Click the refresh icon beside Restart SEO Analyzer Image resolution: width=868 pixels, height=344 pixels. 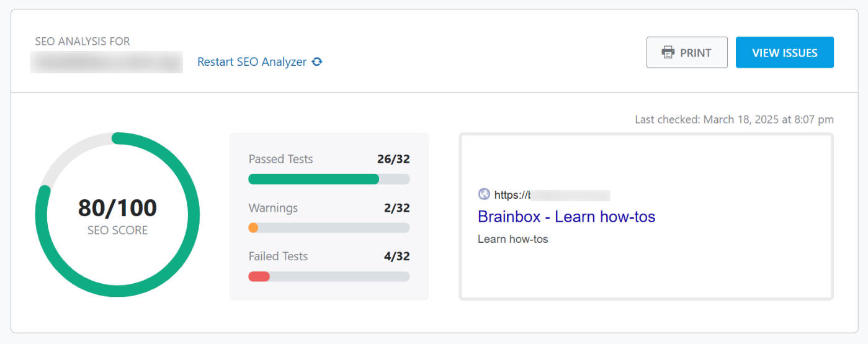coord(317,62)
